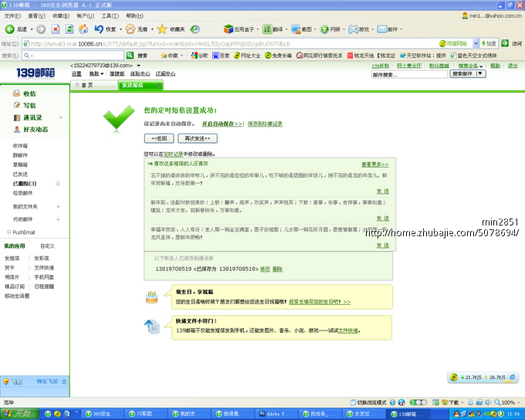Go to browser home page icon
Screen dimensions: 525x420
[x=83, y=29]
